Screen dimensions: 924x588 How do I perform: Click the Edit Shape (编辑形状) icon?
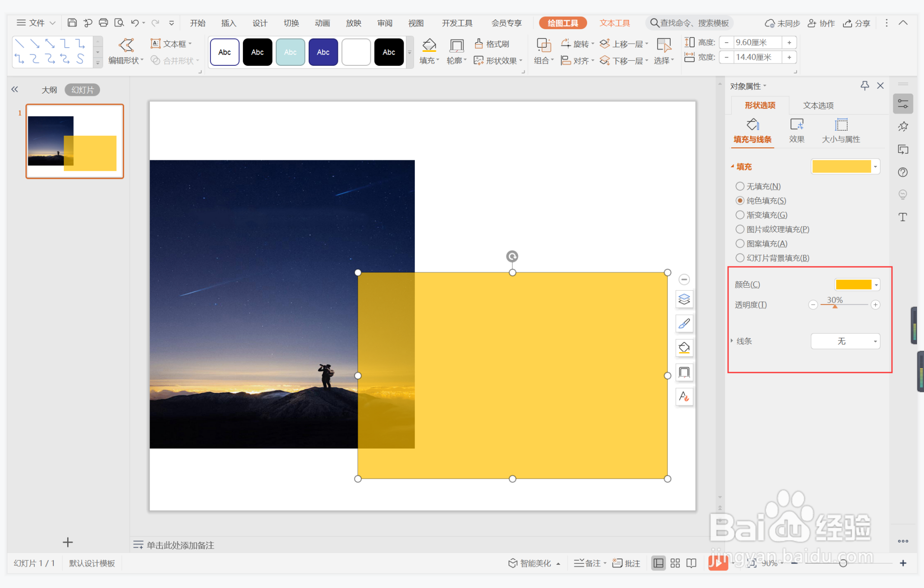pos(126,45)
